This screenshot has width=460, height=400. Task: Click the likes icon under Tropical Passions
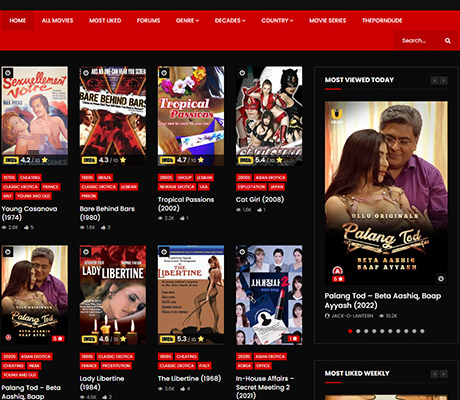182,218
